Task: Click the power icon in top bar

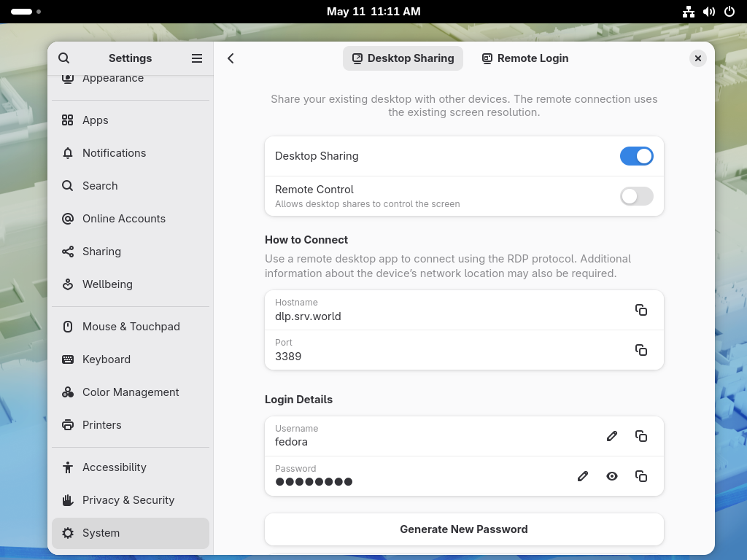Action: tap(729, 12)
